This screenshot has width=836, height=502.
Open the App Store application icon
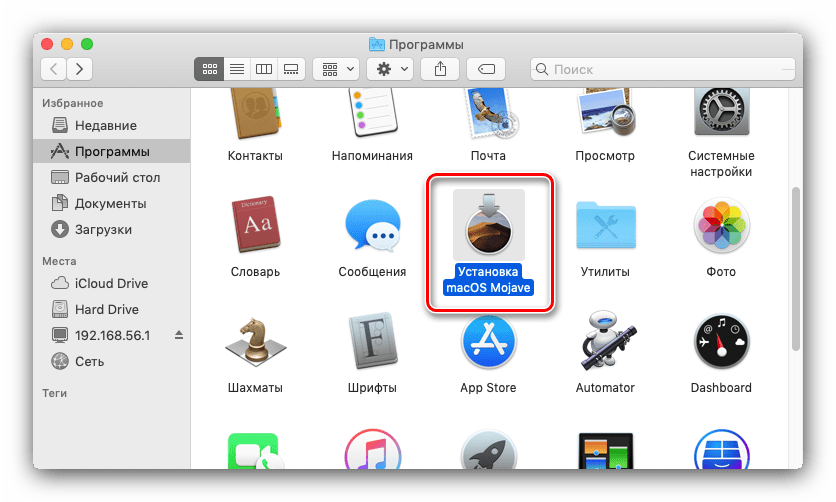pos(489,343)
